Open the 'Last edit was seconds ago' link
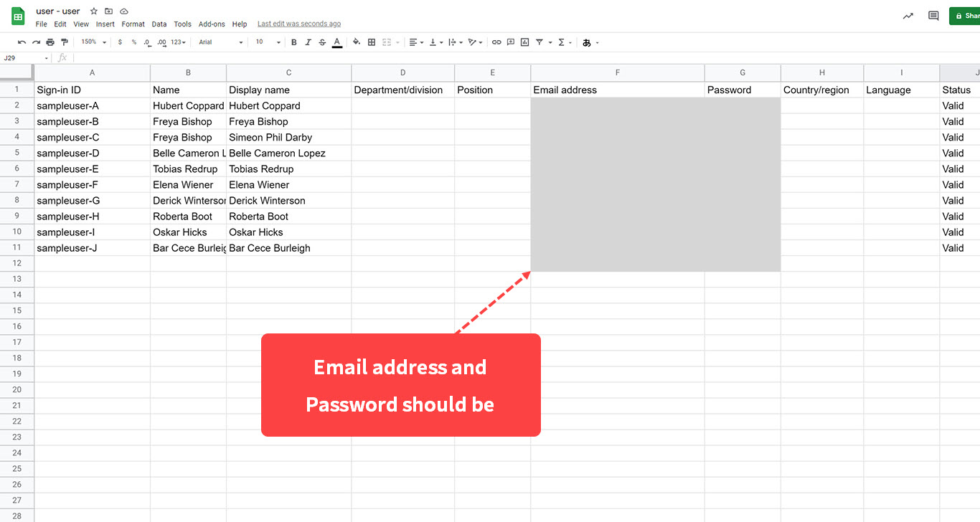The height and width of the screenshot is (522, 980). (299, 24)
